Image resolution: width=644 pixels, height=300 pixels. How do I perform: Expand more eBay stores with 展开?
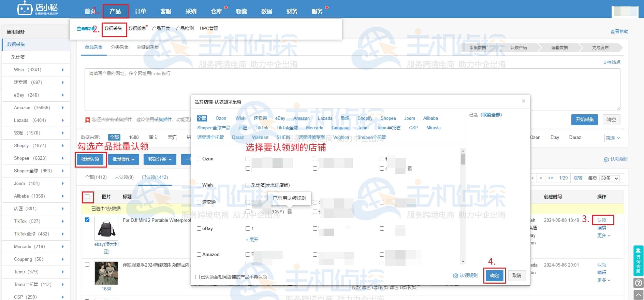point(252,240)
